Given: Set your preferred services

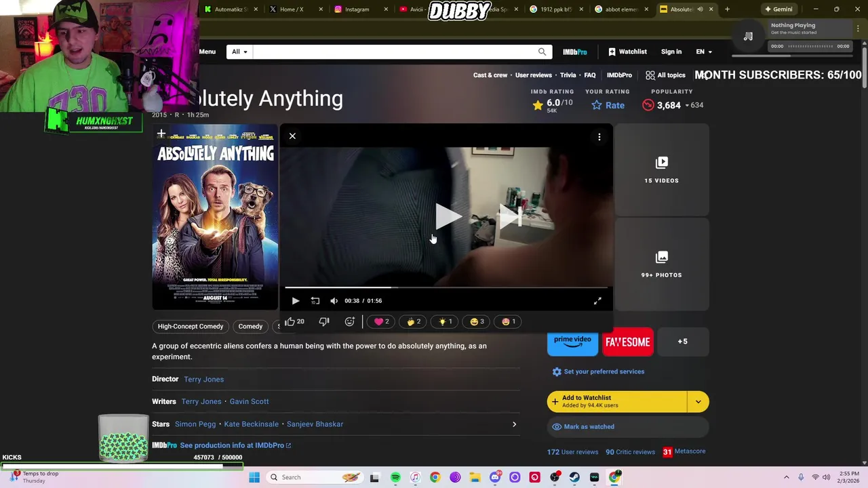Looking at the screenshot, I should coord(598,371).
